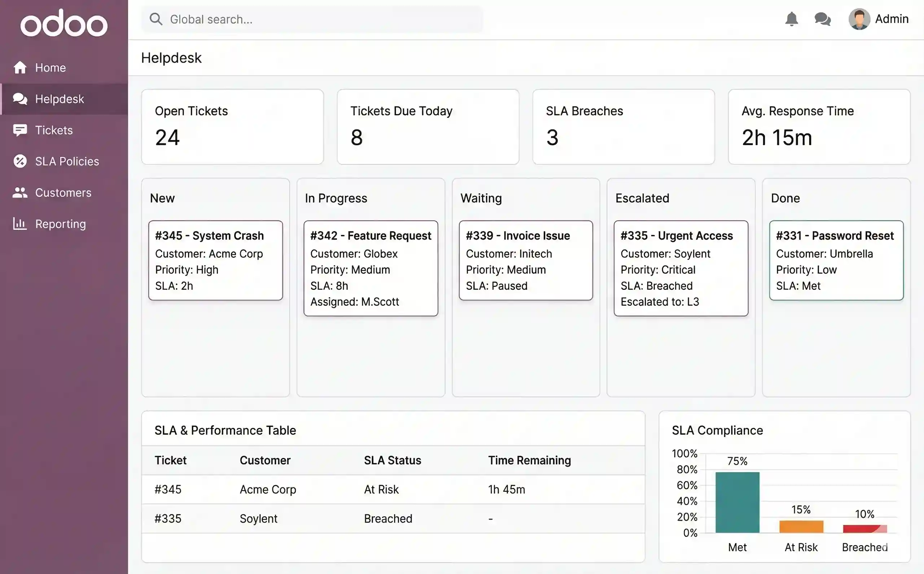Click the orange At Risk bar

801,526
